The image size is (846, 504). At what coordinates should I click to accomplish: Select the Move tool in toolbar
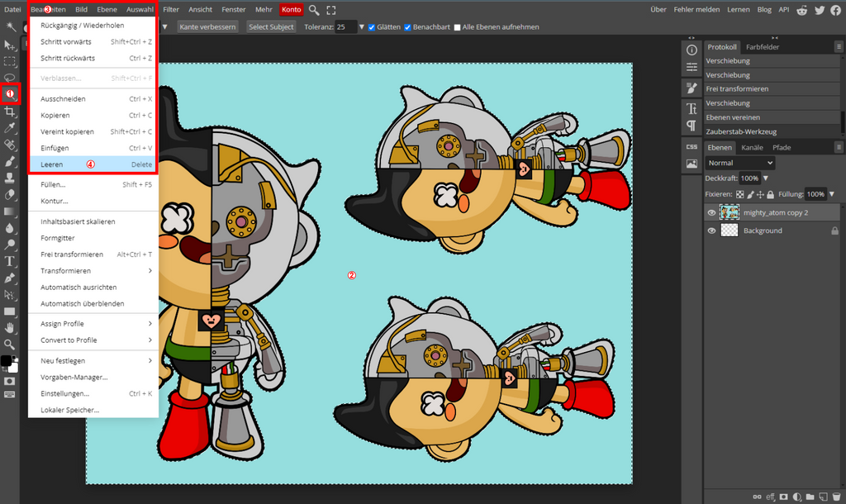click(x=10, y=45)
